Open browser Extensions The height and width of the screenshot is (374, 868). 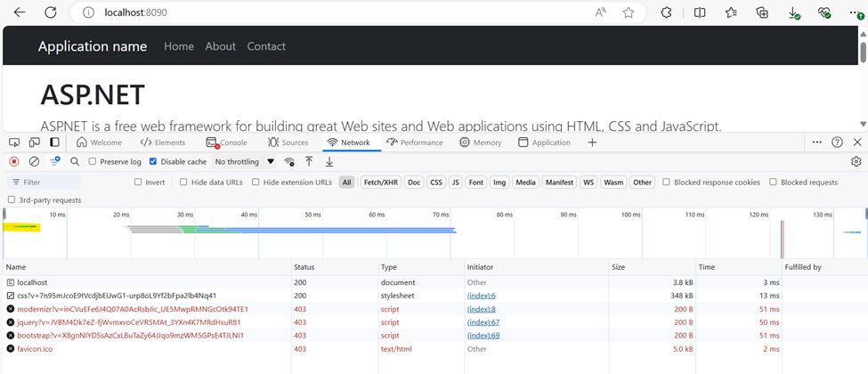[x=667, y=12]
